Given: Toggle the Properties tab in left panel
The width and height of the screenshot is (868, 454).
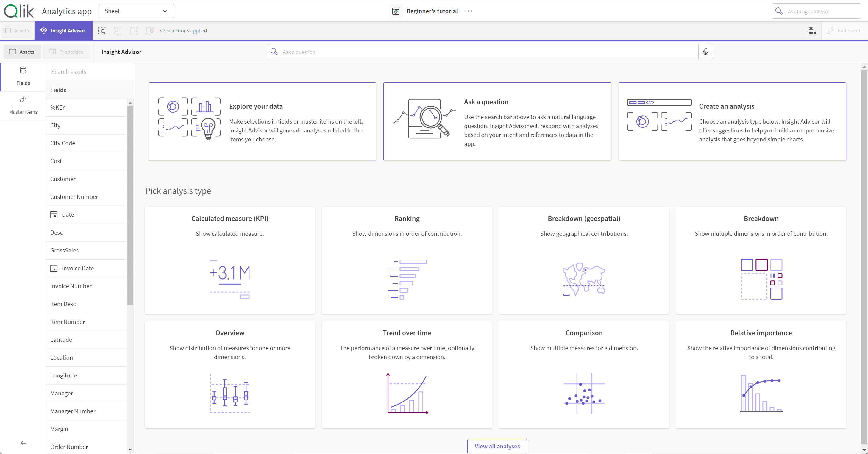Looking at the screenshot, I should [x=66, y=52].
